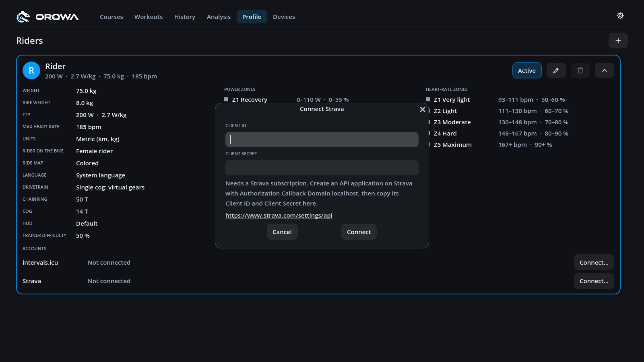The image size is (644, 362).
Task: Add a new rider with plus button
Action: 618,41
